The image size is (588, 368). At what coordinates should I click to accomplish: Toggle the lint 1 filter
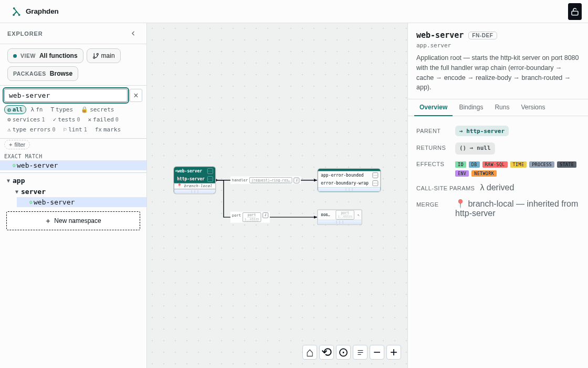click(x=75, y=129)
